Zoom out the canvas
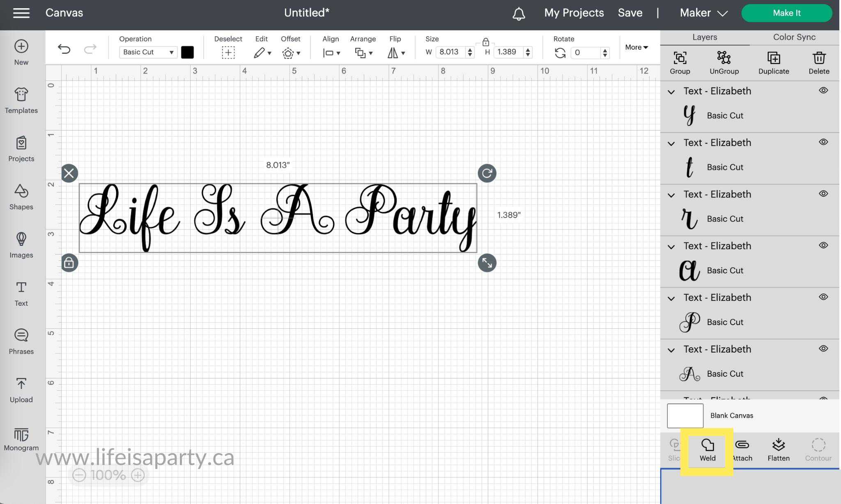This screenshot has height=504, width=841. click(x=79, y=475)
